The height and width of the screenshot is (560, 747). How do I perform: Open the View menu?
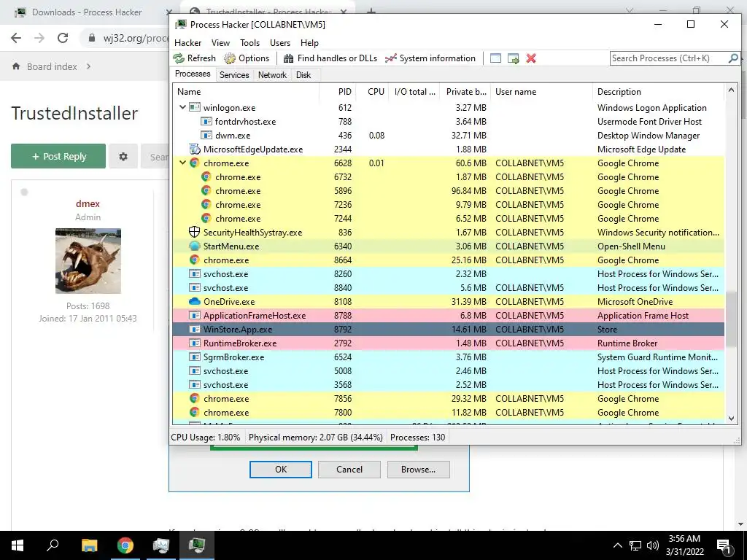220,43
